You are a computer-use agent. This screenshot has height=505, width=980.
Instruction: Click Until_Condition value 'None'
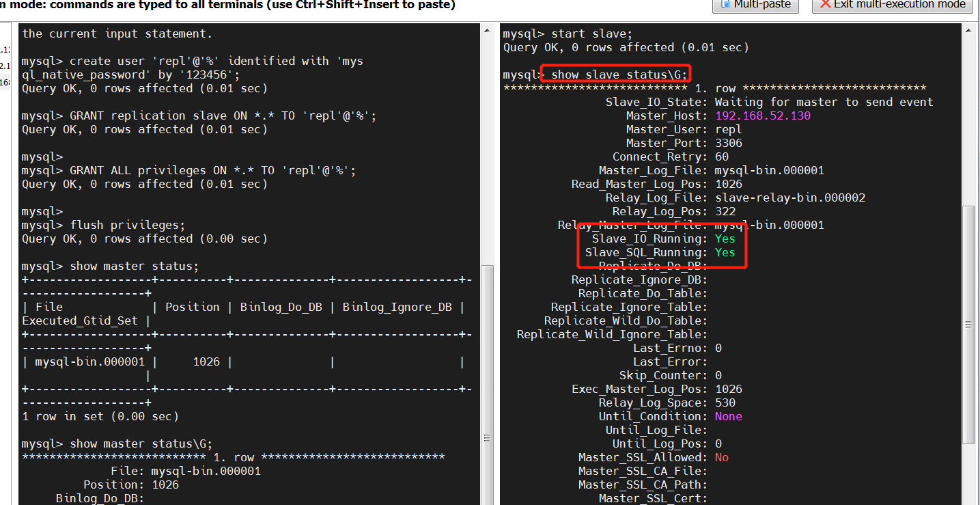[x=728, y=416]
